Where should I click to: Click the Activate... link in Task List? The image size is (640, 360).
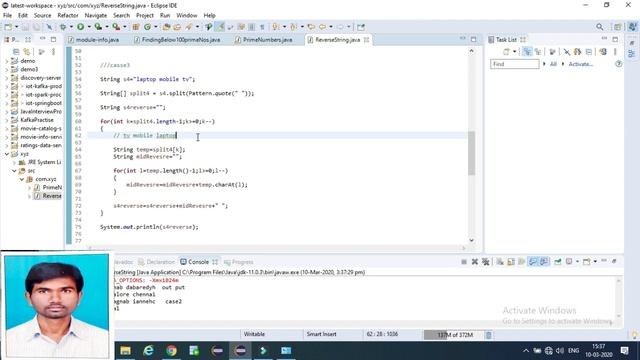(x=580, y=64)
